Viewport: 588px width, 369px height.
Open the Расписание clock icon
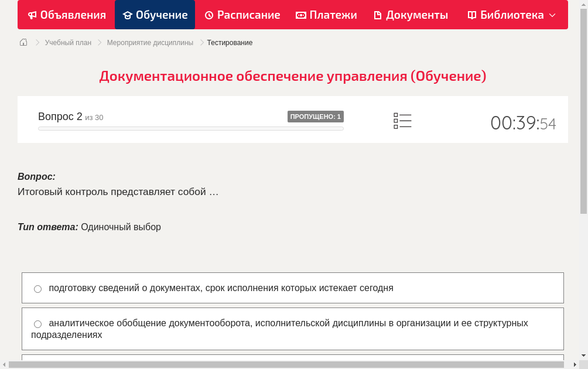point(208,15)
